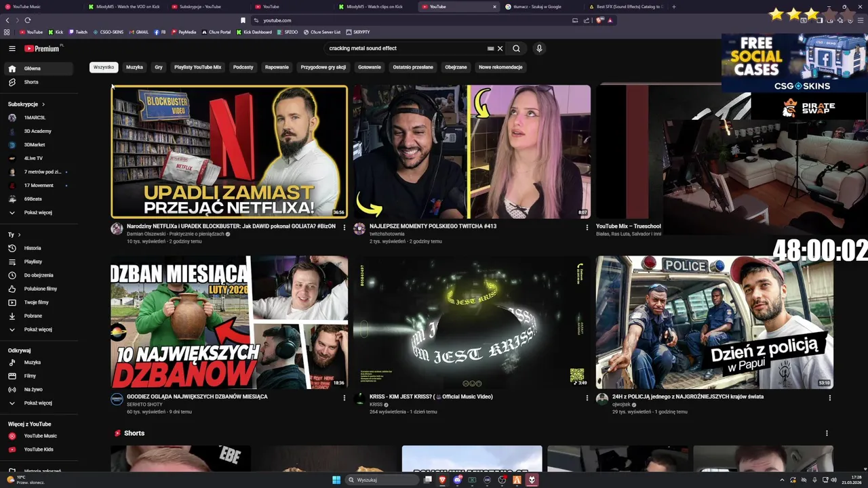Show hidden system tray icons
Screen dimensions: 868x488
782,480
